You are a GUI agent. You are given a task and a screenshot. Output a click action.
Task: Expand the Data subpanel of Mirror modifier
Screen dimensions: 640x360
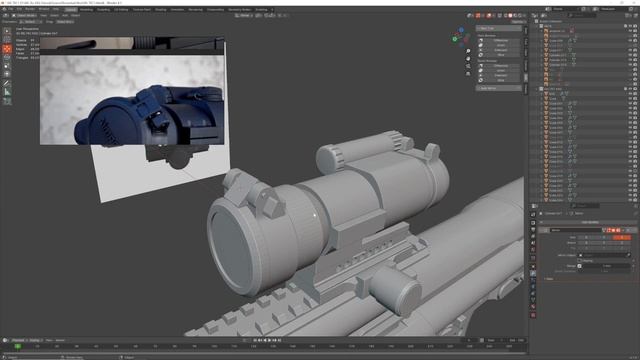tap(549, 279)
